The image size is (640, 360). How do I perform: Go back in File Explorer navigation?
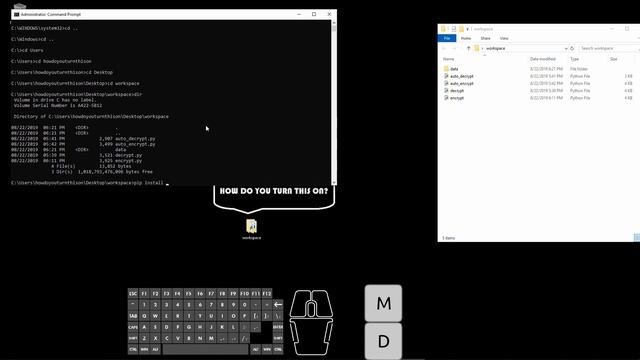(x=444, y=48)
